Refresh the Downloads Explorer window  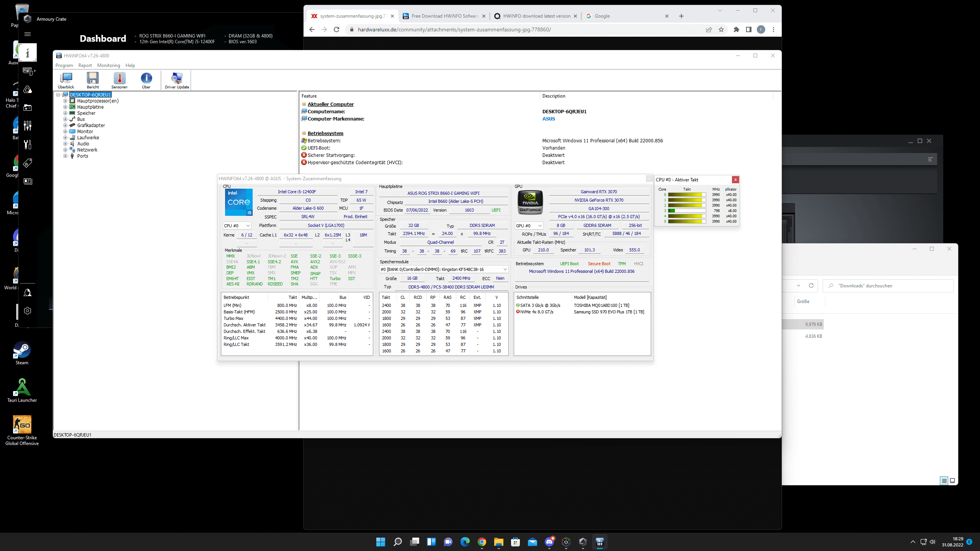pos(811,285)
